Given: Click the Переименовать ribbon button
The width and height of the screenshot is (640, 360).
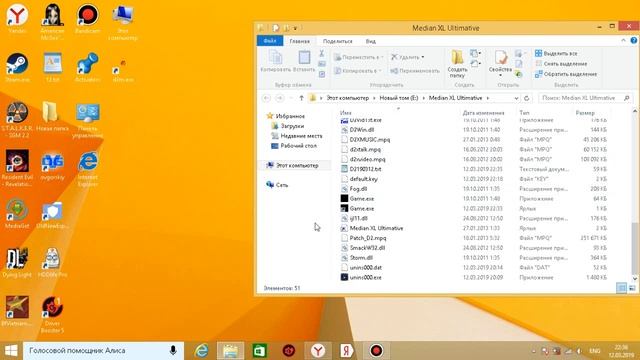Looking at the screenshot, I should click(415, 71).
